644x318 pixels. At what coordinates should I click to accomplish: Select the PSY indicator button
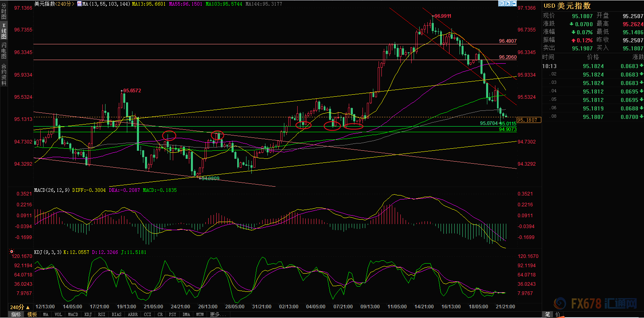172,314
